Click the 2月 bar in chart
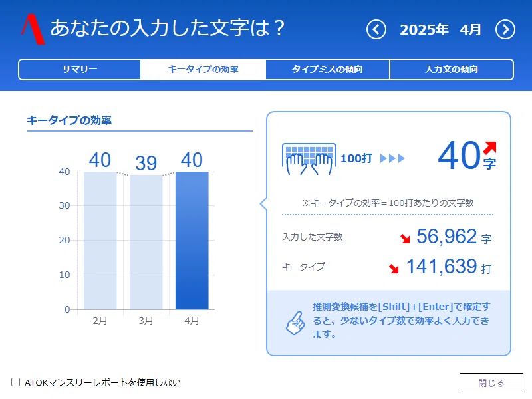This screenshot has width=532, height=399. 100,240
